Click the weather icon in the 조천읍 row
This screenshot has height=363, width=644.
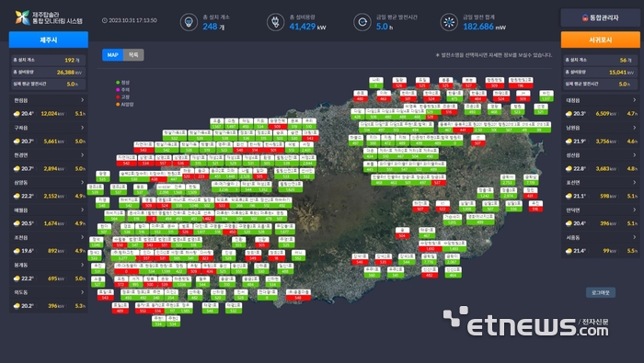tap(17, 251)
